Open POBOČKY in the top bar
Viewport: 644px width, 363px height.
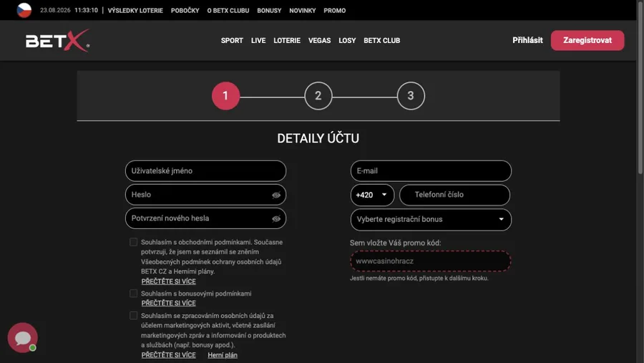[x=185, y=10]
